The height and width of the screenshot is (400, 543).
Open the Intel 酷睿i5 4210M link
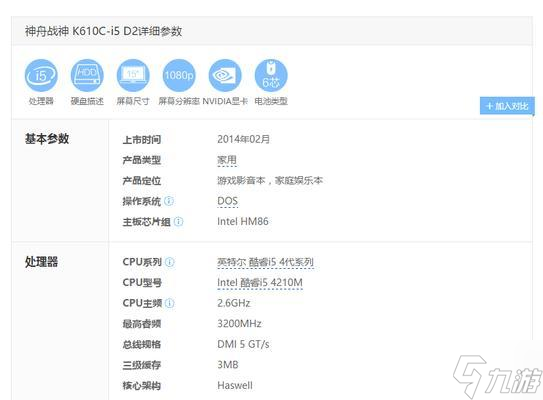point(260,283)
